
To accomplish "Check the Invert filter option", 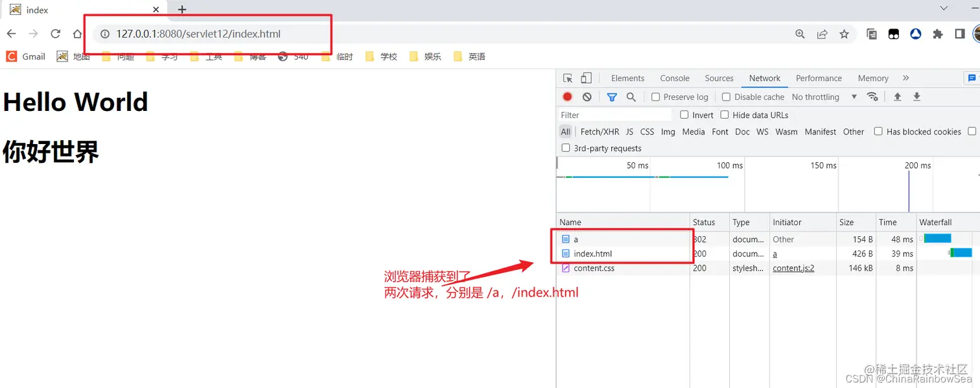I will 684,115.
